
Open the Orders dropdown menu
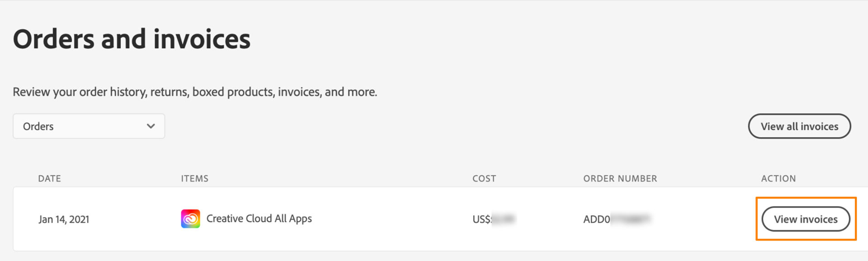click(89, 126)
